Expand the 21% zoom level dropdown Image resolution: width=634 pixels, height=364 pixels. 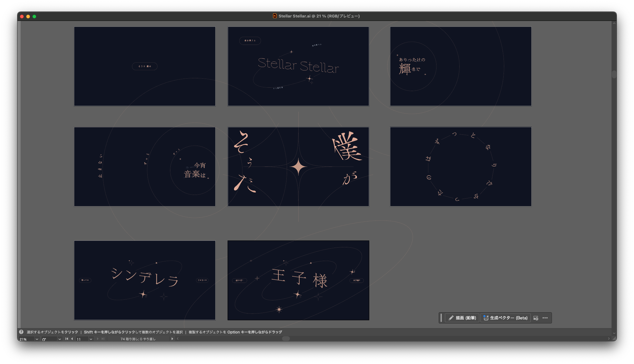click(x=37, y=339)
